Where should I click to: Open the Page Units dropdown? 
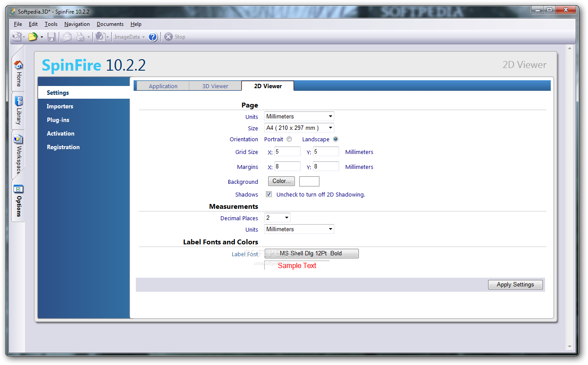299,117
